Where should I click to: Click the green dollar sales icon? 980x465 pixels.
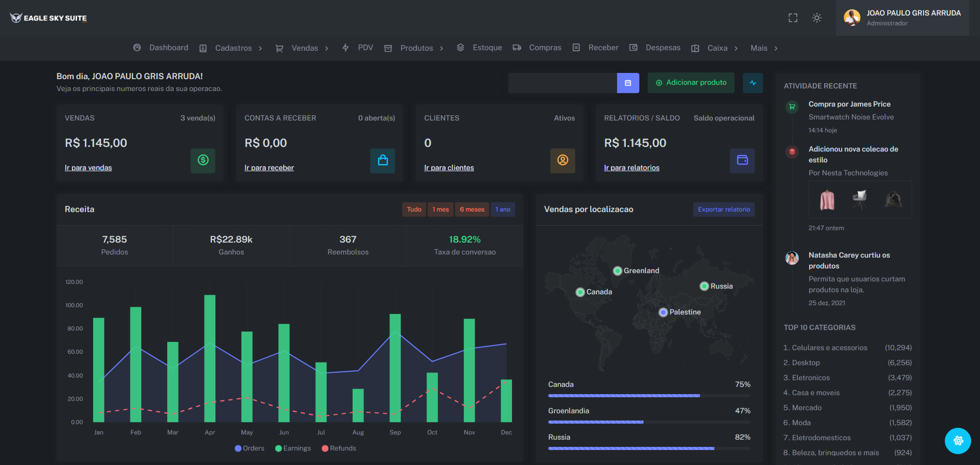pyautogui.click(x=203, y=160)
